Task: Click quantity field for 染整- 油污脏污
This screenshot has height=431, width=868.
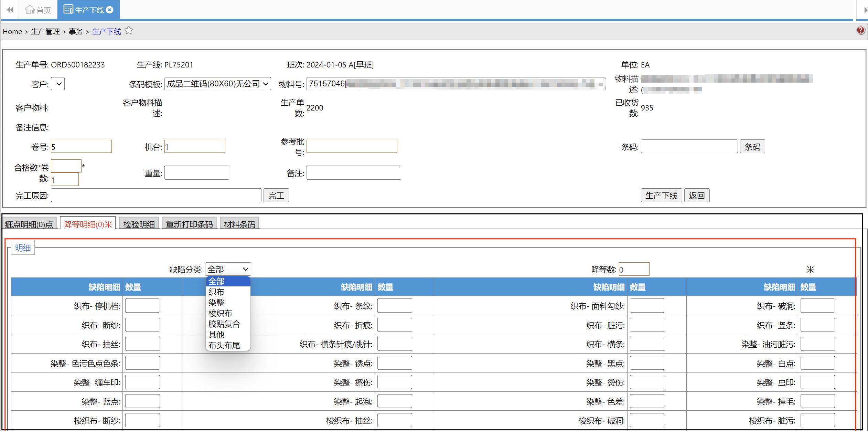Action: (817, 344)
